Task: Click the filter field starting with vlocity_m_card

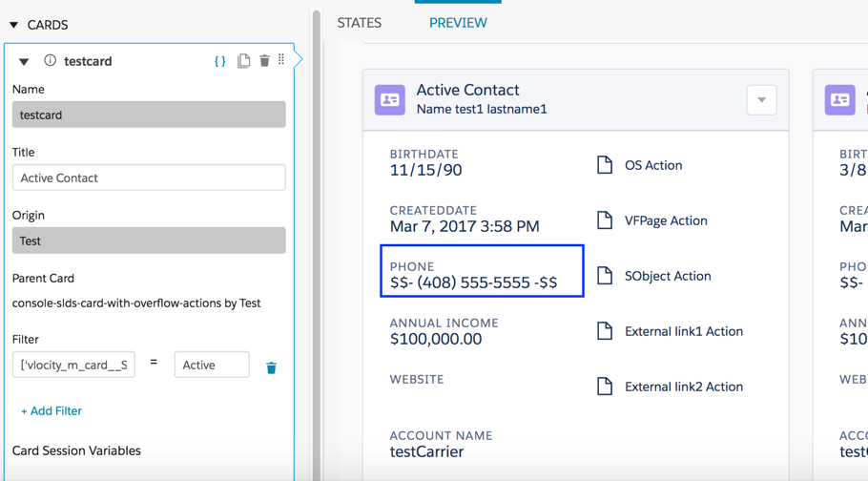Action: point(73,365)
